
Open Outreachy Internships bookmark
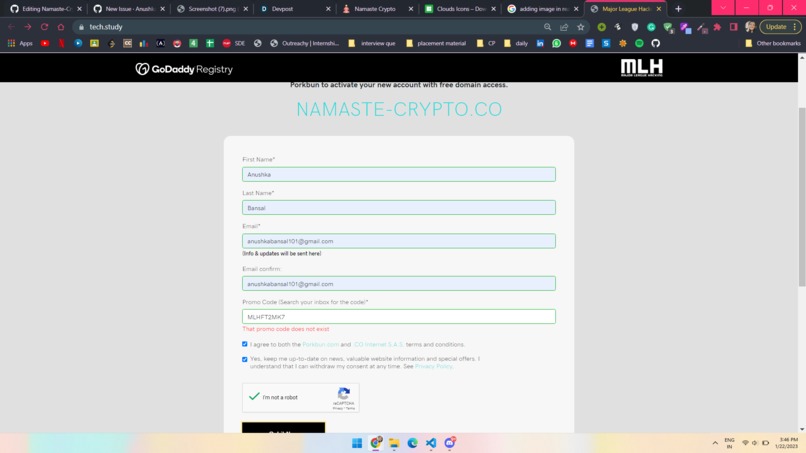[x=305, y=43]
